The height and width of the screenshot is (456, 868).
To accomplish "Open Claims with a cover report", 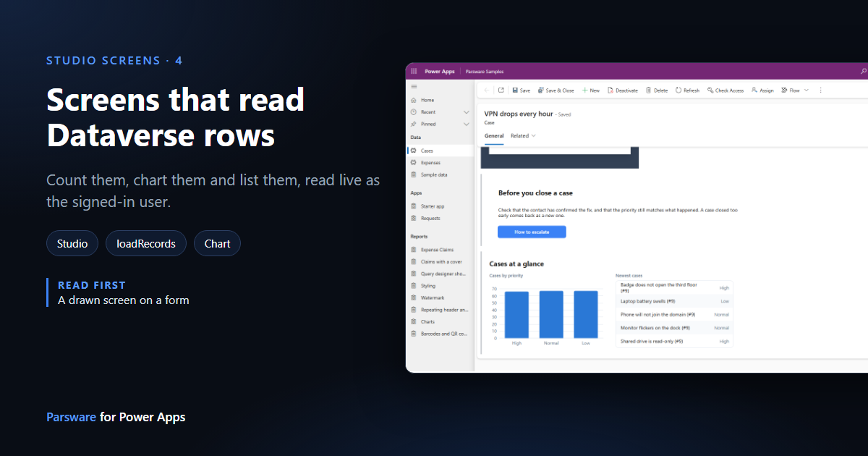I will click(x=440, y=261).
